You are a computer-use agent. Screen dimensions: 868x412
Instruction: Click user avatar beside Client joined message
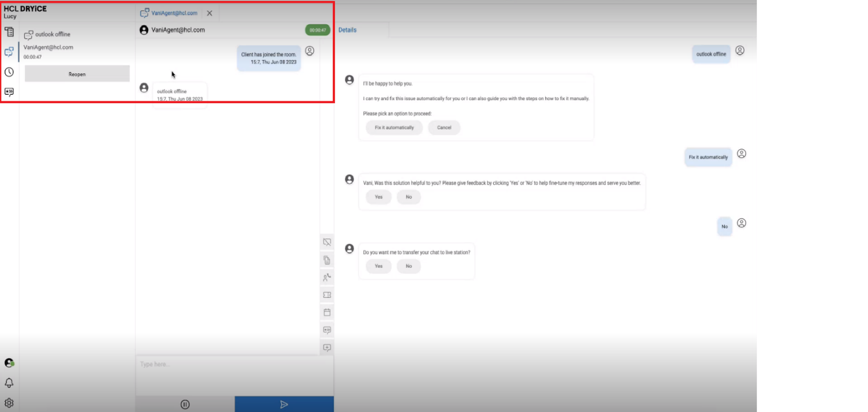(309, 51)
